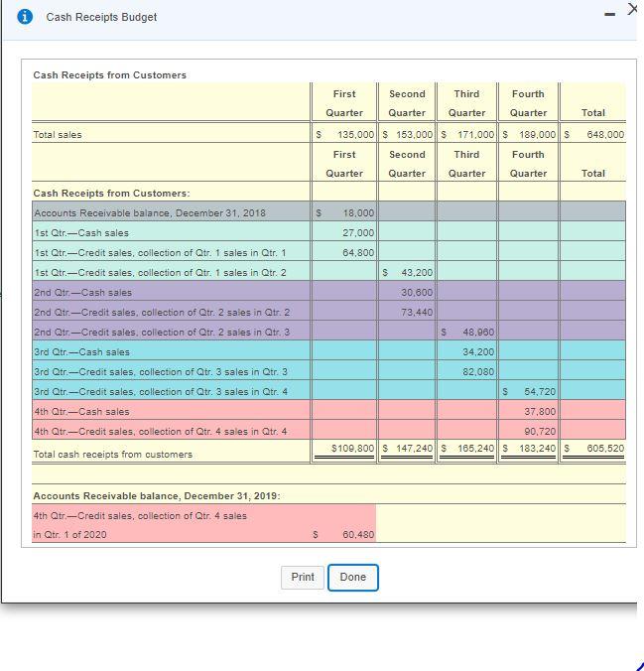The width and height of the screenshot is (644, 671).
Task: Minimize the Cash Receipts Budget dialog
Action: tap(610, 15)
